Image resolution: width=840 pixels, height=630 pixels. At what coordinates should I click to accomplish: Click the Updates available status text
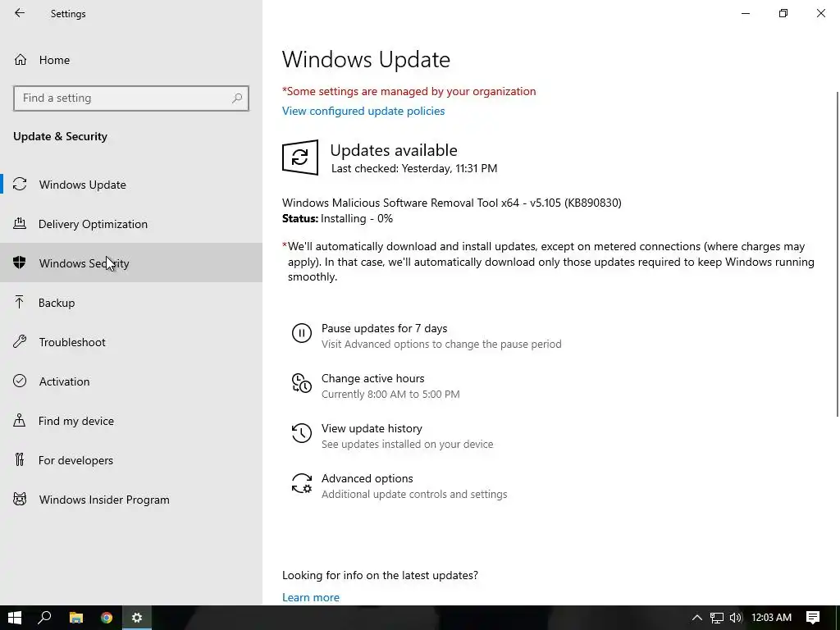[394, 150]
